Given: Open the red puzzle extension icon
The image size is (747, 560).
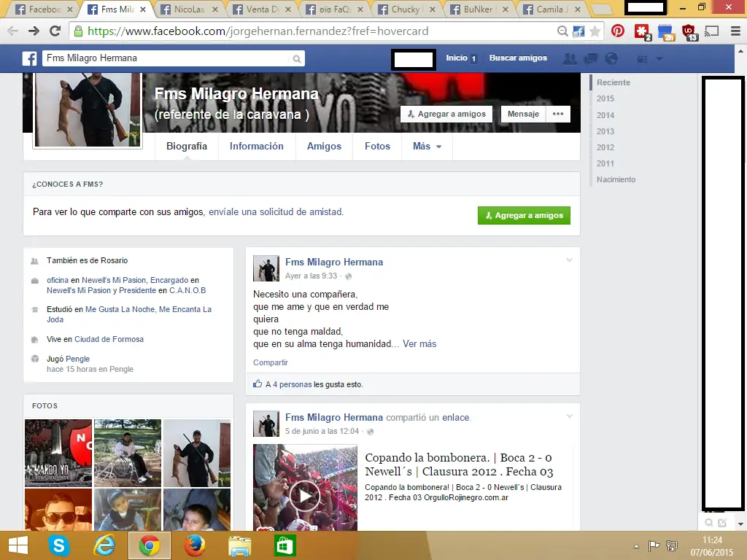Looking at the screenshot, I should (642, 32).
